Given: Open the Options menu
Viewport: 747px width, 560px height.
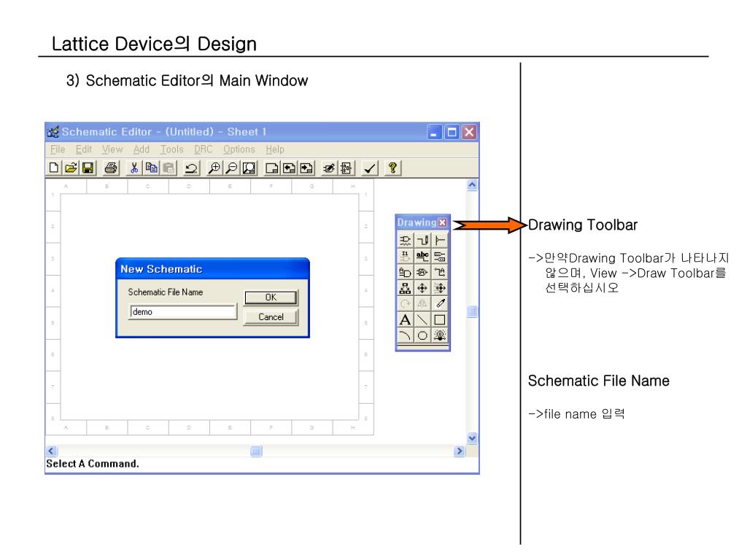Looking at the screenshot, I should (x=239, y=149).
